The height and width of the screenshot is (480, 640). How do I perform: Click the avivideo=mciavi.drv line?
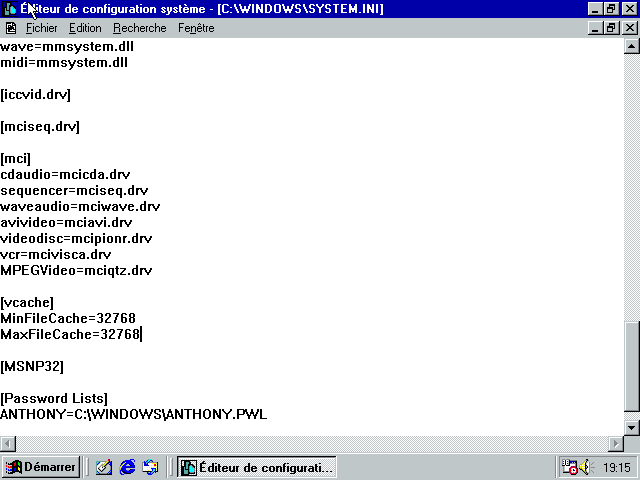[66, 222]
